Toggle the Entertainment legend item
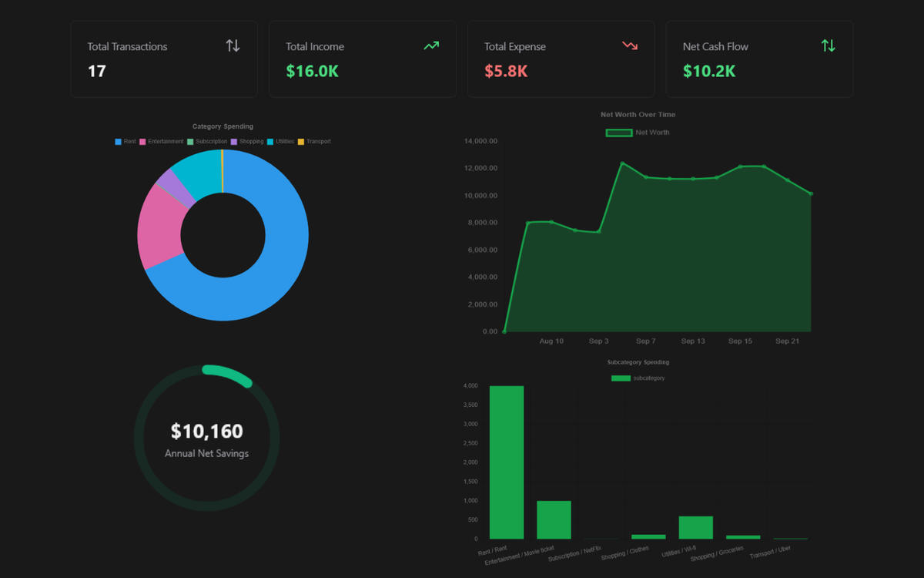This screenshot has height=578, width=924. [162, 142]
